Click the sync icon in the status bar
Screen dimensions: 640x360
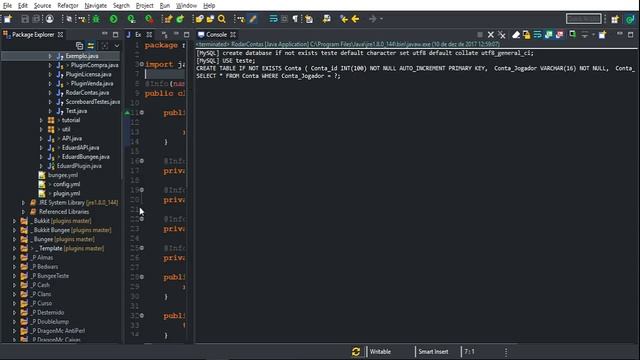356,351
